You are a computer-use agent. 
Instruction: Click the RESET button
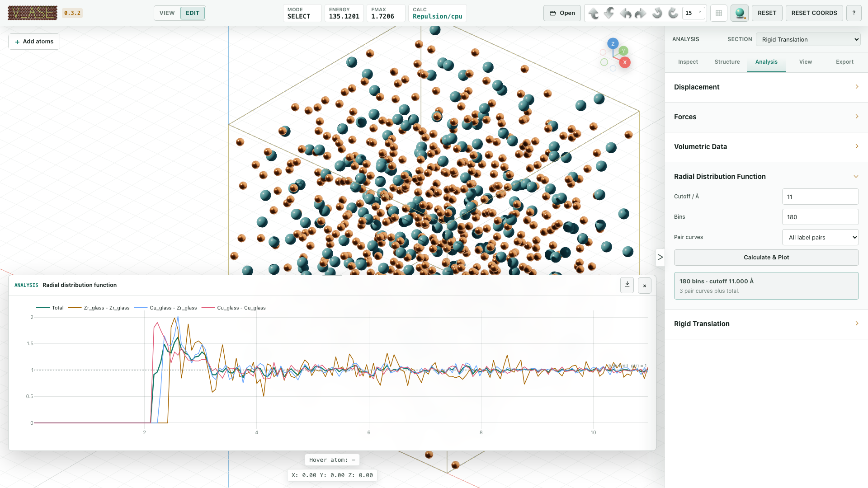767,13
